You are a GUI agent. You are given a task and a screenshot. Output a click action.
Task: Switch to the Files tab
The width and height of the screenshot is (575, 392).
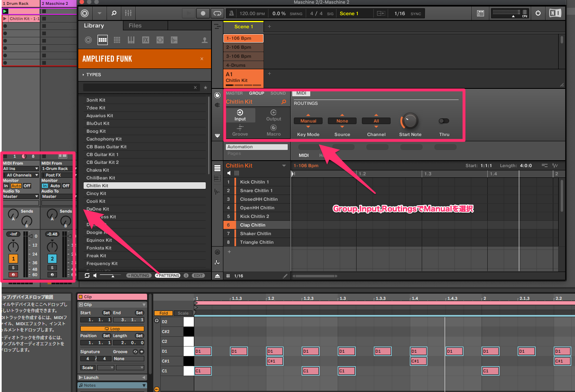[x=135, y=26]
